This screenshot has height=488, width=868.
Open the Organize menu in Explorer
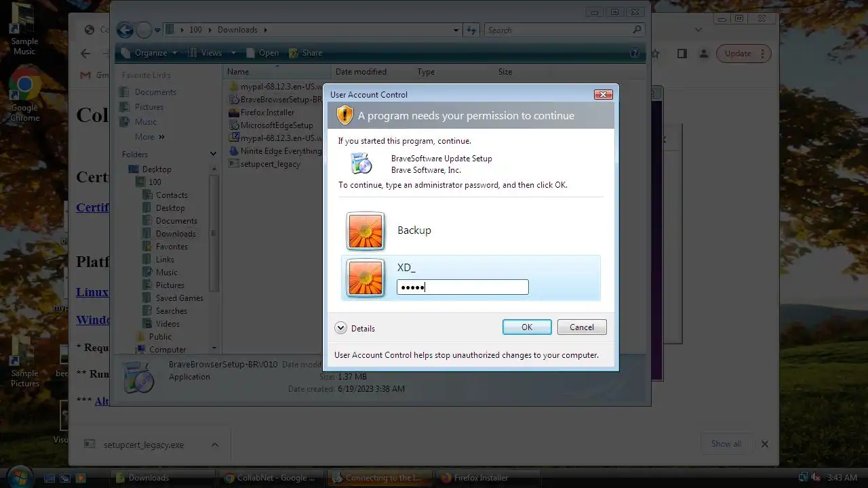coord(151,53)
